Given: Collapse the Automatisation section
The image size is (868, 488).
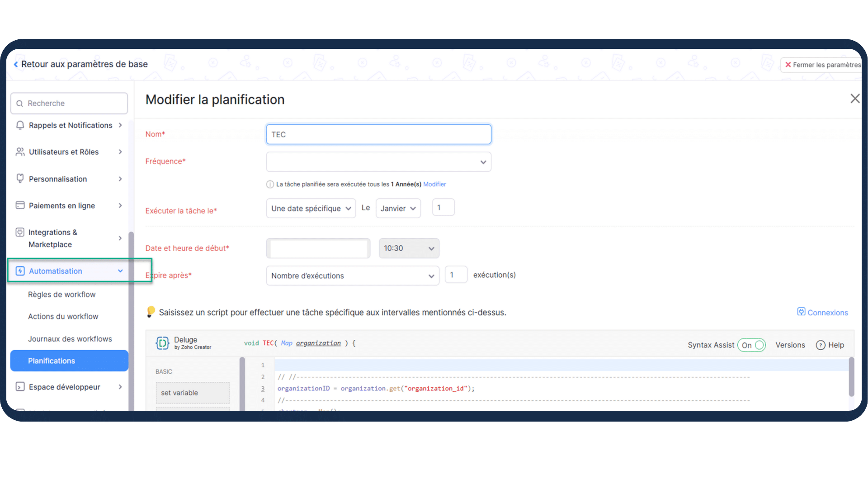Looking at the screenshot, I should click(x=120, y=271).
